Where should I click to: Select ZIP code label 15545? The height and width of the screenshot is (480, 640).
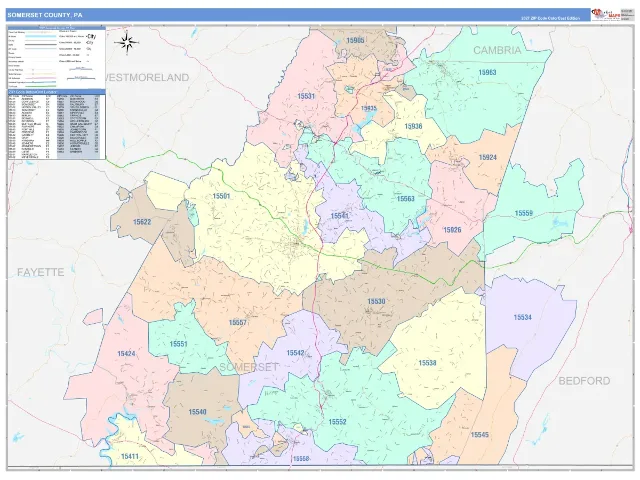pos(480,435)
